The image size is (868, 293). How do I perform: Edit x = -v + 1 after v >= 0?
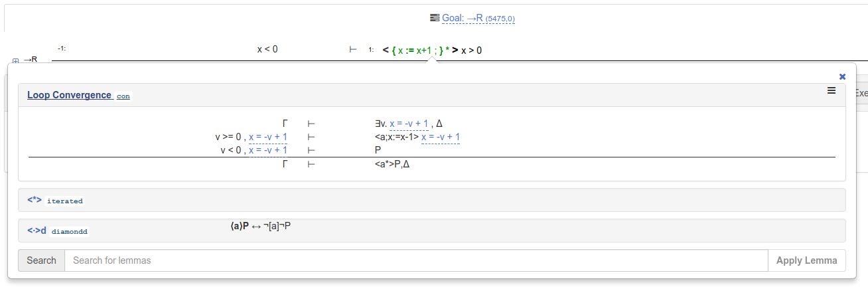pos(268,137)
